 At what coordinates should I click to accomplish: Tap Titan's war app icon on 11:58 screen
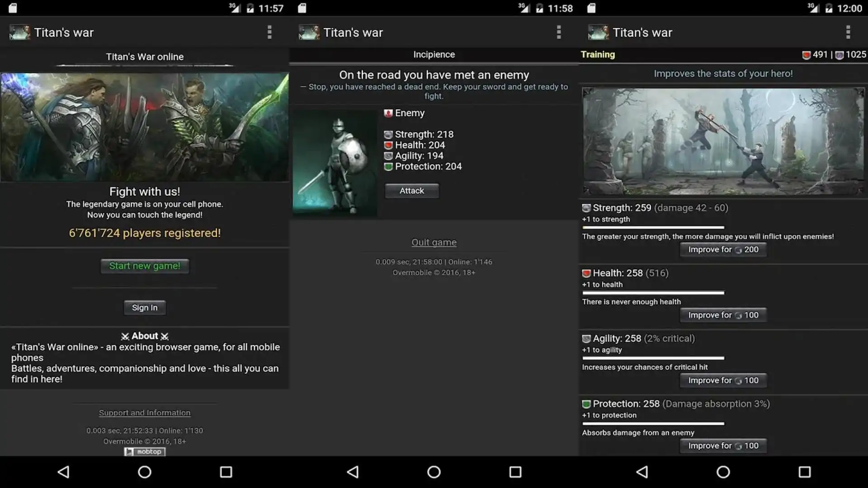point(309,32)
